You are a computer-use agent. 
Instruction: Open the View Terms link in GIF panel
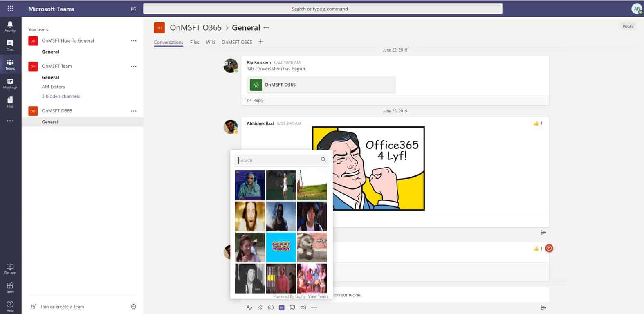coord(318,296)
